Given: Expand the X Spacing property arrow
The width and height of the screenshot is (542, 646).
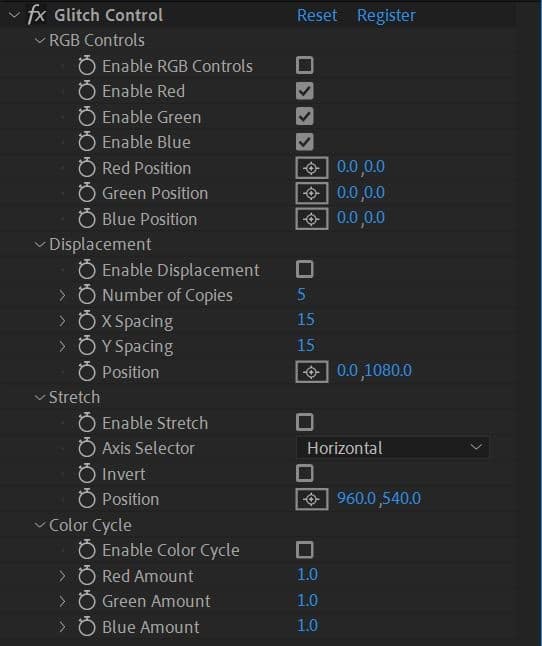Looking at the screenshot, I should point(62,321).
